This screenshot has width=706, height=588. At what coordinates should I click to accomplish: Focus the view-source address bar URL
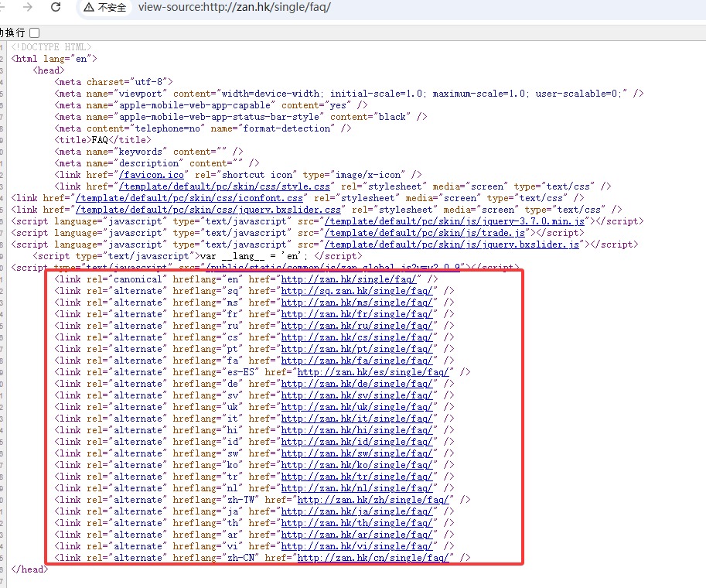[234, 7]
